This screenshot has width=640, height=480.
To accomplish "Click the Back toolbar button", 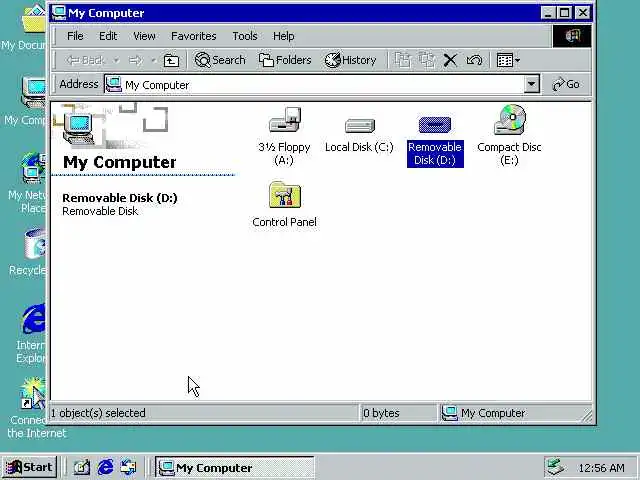I will pos(86,60).
